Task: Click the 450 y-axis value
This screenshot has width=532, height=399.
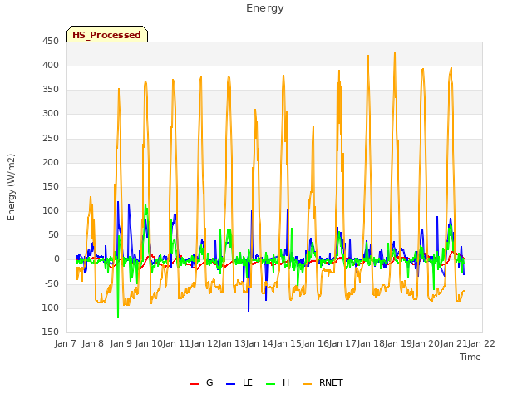Action: tap(51, 42)
